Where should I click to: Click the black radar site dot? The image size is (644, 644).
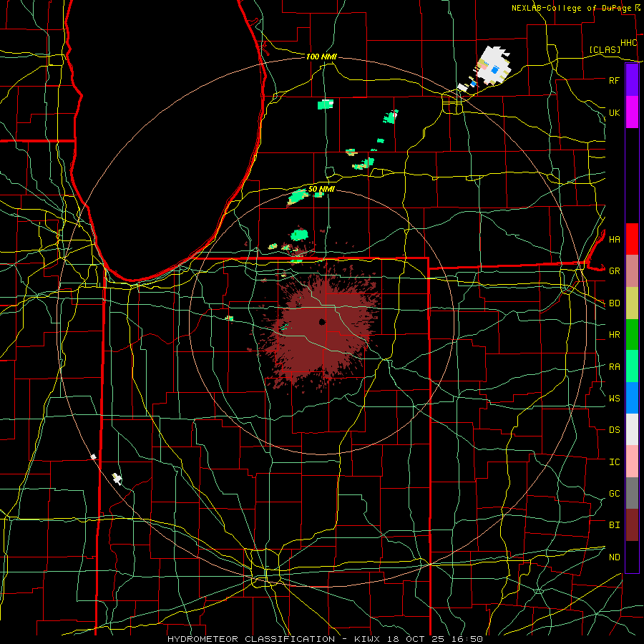pyautogui.click(x=322, y=322)
